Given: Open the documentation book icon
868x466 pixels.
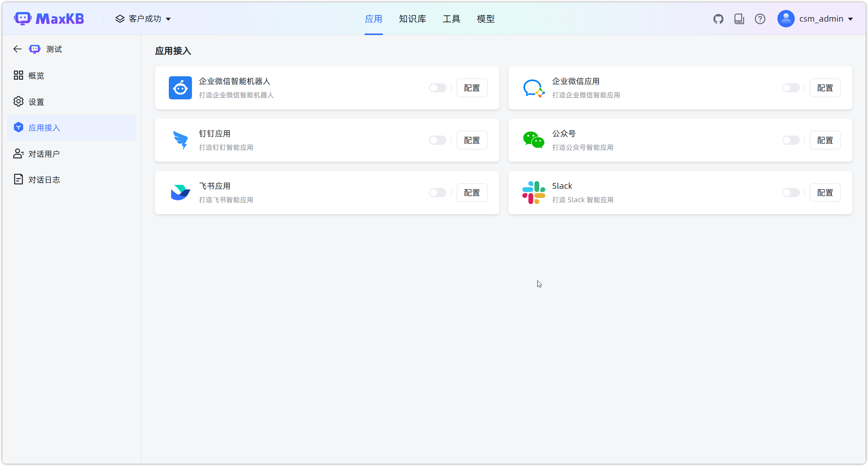Looking at the screenshot, I should [739, 19].
